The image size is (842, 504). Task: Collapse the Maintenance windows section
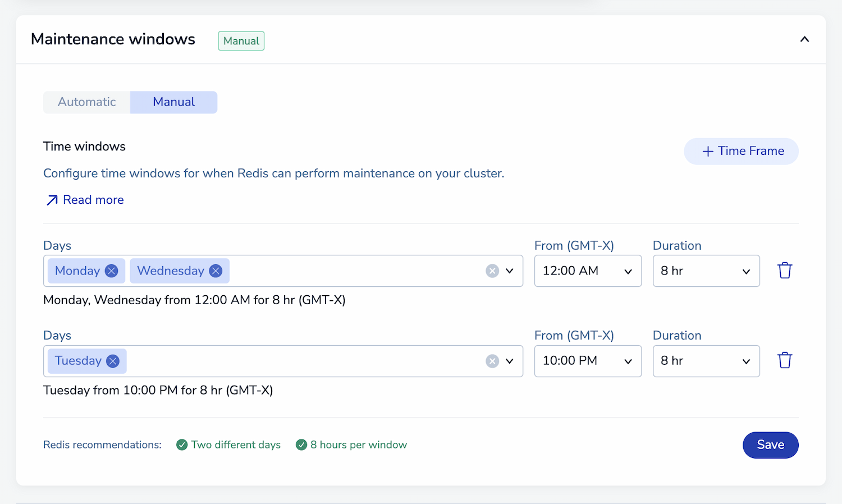[x=804, y=39]
